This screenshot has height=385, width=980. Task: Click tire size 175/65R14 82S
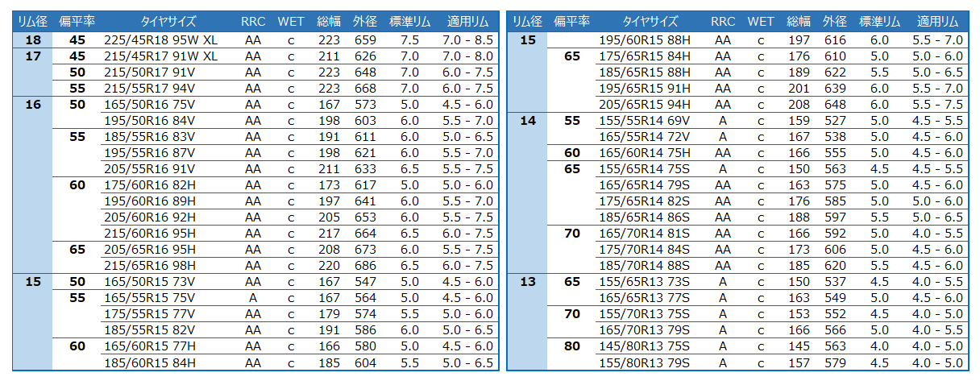(x=645, y=201)
